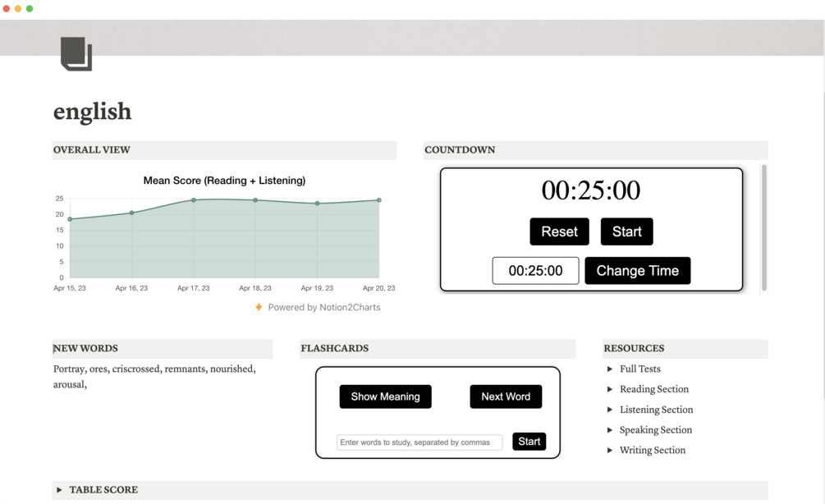Click the 00:25:00 time input field
The width and height of the screenshot is (825, 504).
(x=535, y=270)
